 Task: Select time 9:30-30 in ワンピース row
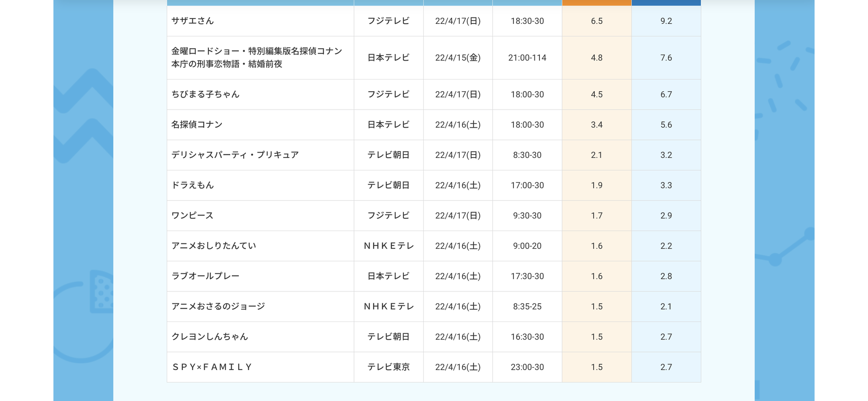(x=527, y=215)
